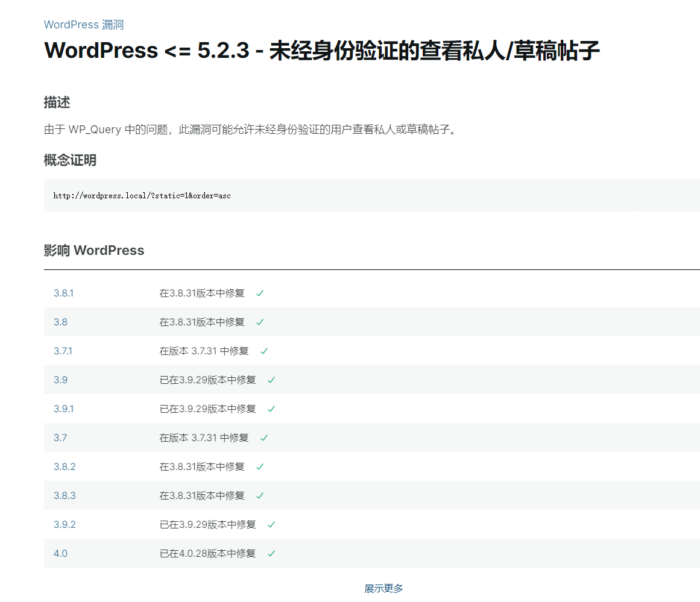Click the 展示更多 link
The width and height of the screenshot is (700, 602).
click(x=383, y=588)
